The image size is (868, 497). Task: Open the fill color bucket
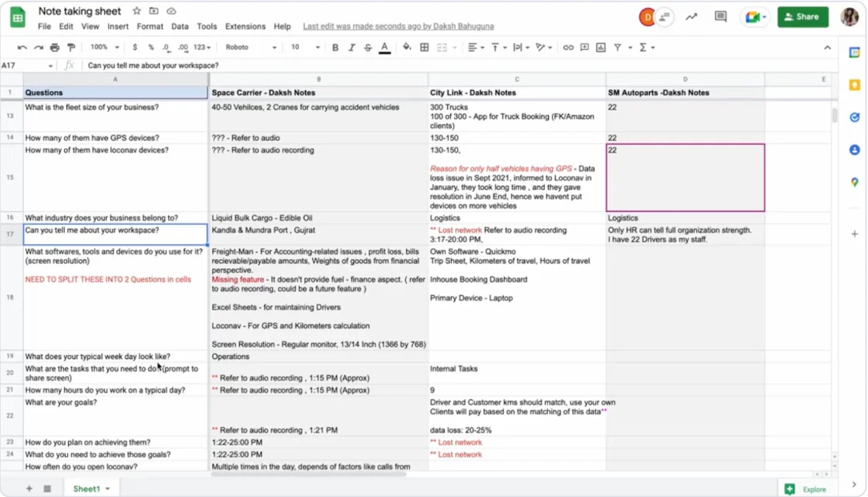(407, 48)
